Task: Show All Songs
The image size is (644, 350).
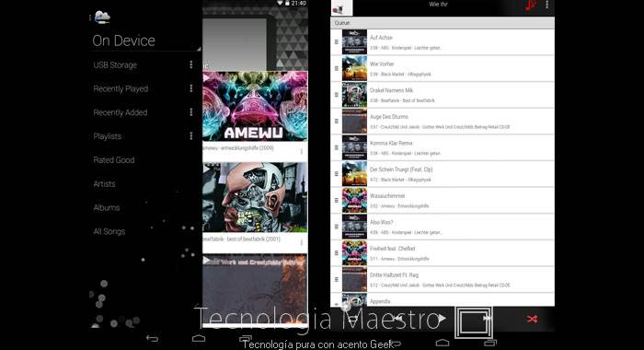Action: (109, 231)
